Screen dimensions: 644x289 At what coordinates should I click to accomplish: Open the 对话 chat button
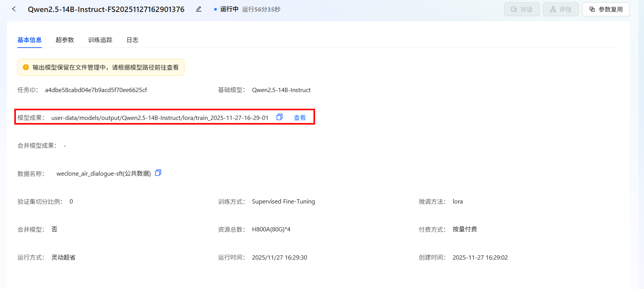(521, 9)
